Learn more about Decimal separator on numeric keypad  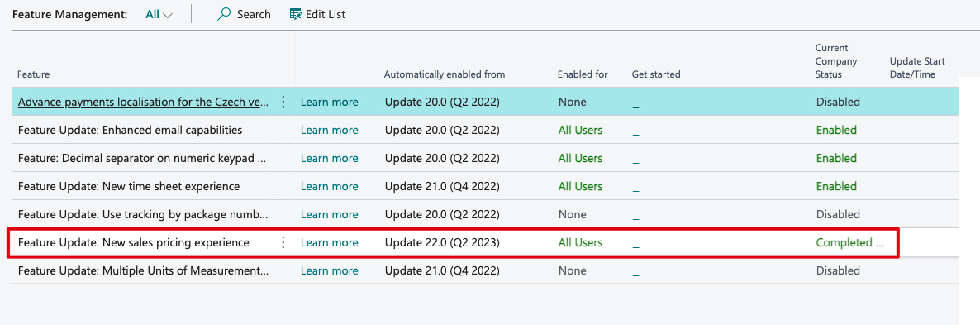pyautogui.click(x=330, y=158)
